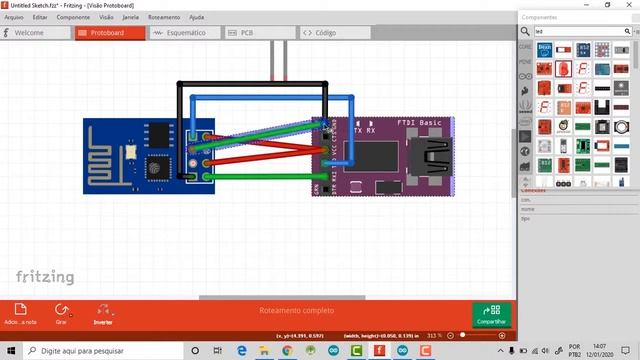
Task: Open the Arduino parts bin
Action: click(525, 76)
